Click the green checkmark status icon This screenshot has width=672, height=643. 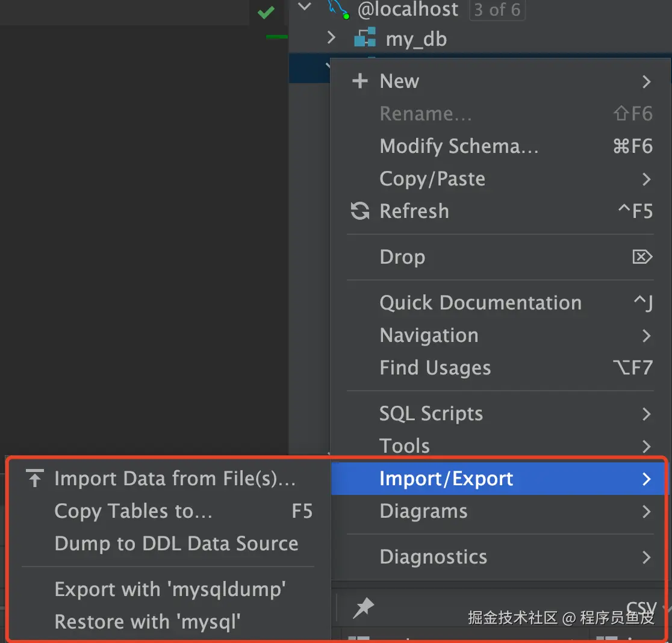click(x=266, y=13)
